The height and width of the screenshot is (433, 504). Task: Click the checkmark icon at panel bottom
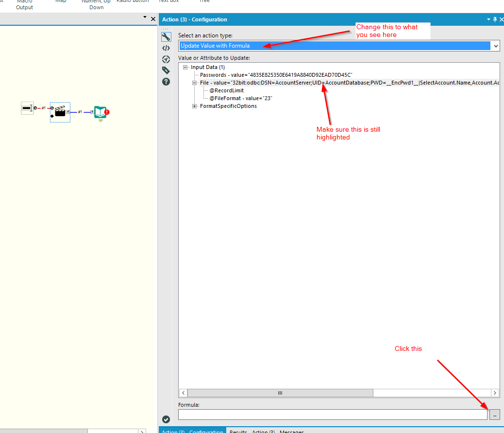pyautogui.click(x=166, y=419)
